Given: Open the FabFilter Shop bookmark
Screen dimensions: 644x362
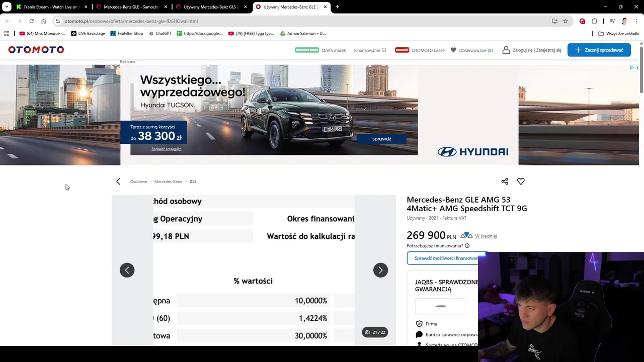Looking at the screenshot, I should [x=127, y=34].
